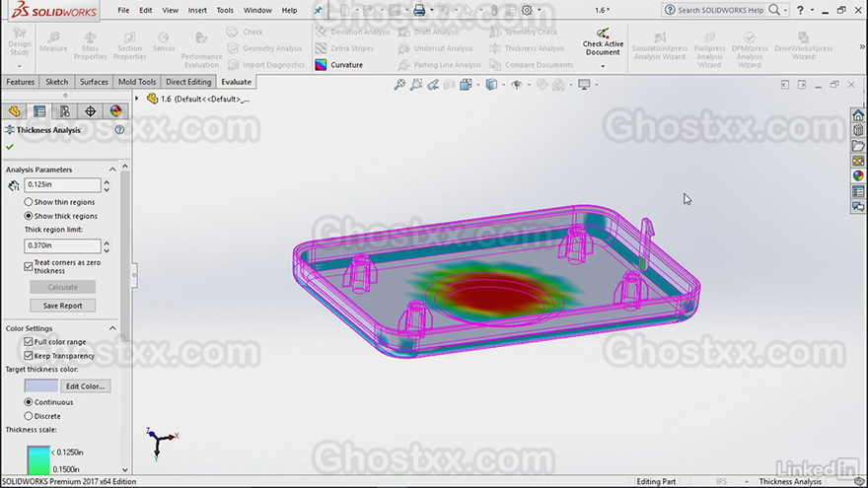Click the Save Report button
Viewport: 868px width, 488px height.
pos(62,306)
